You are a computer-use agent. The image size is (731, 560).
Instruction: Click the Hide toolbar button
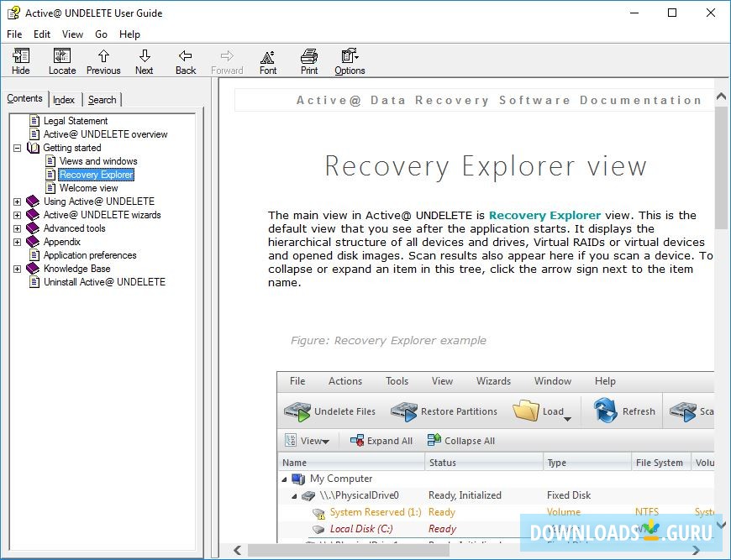click(x=20, y=61)
